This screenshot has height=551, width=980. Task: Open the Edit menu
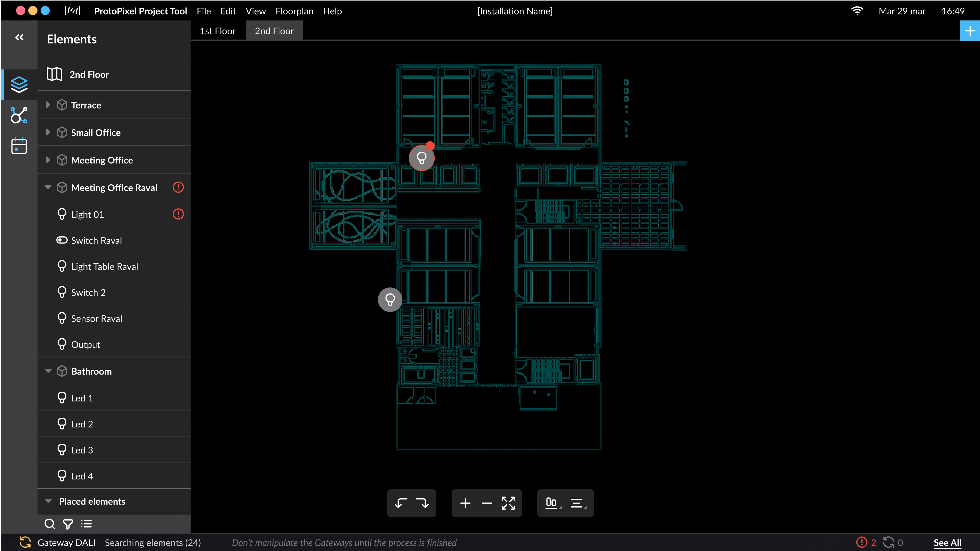click(x=228, y=11)
